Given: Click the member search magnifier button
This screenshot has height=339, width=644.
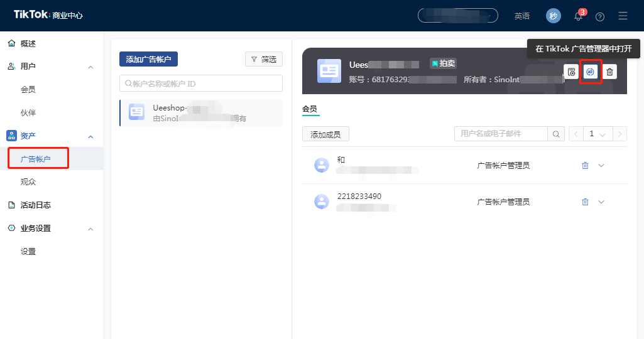Looking at the screenshot, I should 555,134.
